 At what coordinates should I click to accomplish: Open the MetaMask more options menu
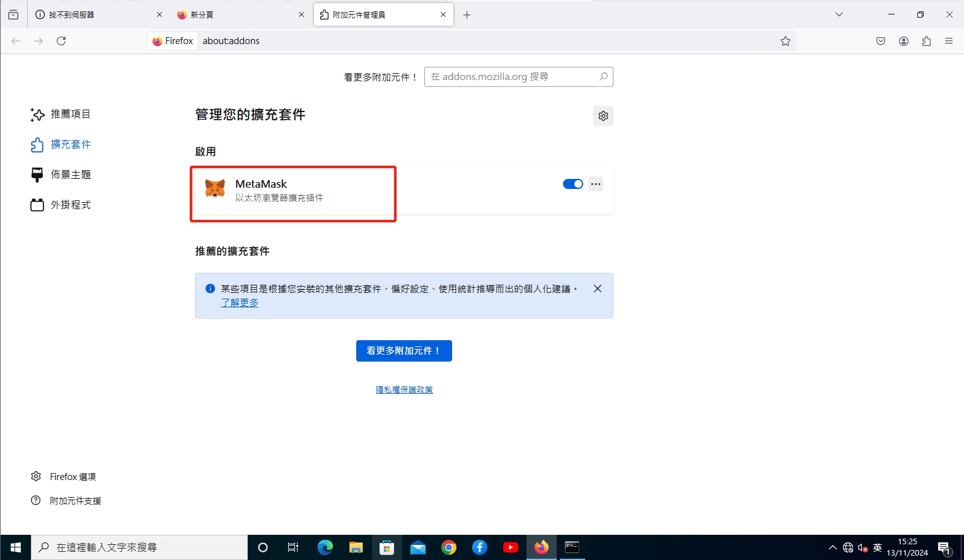pos(596,184)
